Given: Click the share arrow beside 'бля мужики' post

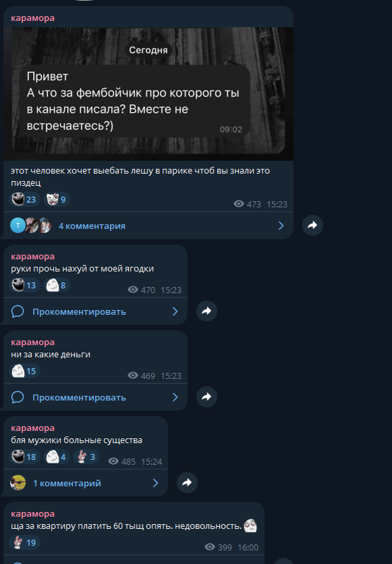Looking at the screenshot, I should tap(187, 483).
